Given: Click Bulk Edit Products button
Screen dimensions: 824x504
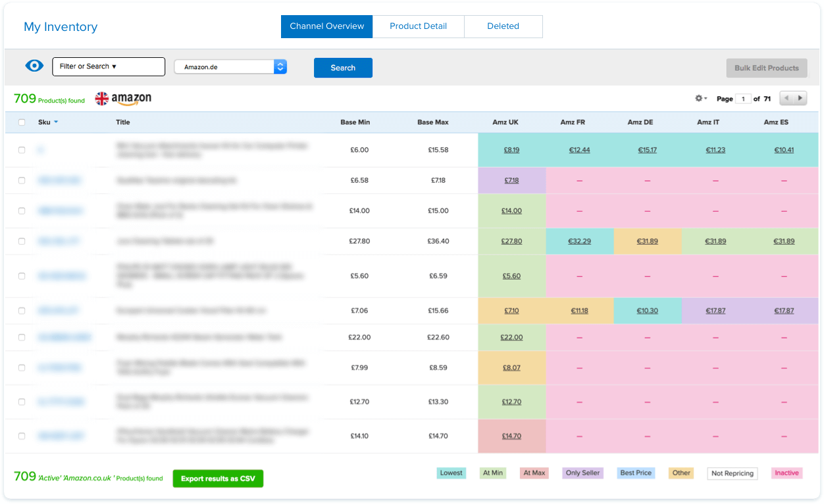Looking at the screenshot, I should click(x=767, y=68).
